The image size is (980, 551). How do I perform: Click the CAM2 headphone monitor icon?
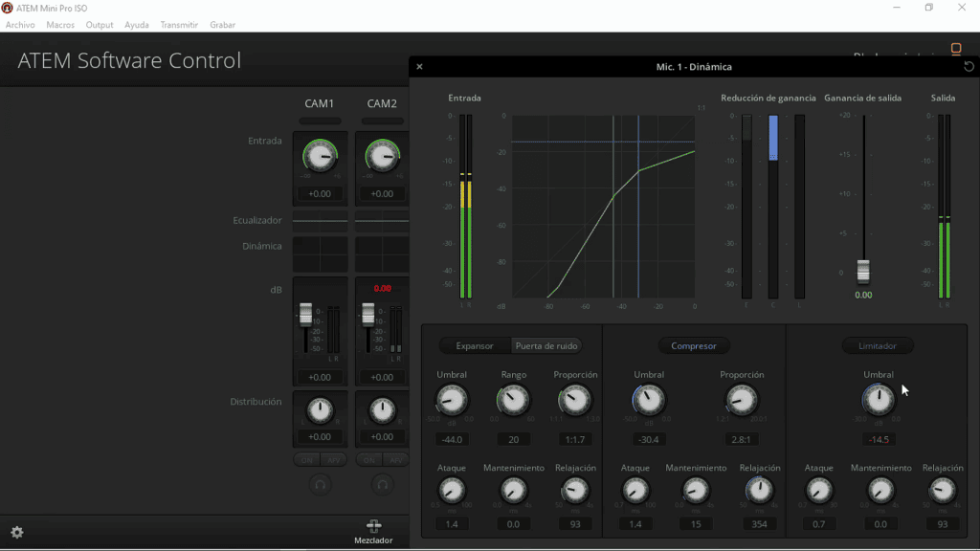point(383,485)
